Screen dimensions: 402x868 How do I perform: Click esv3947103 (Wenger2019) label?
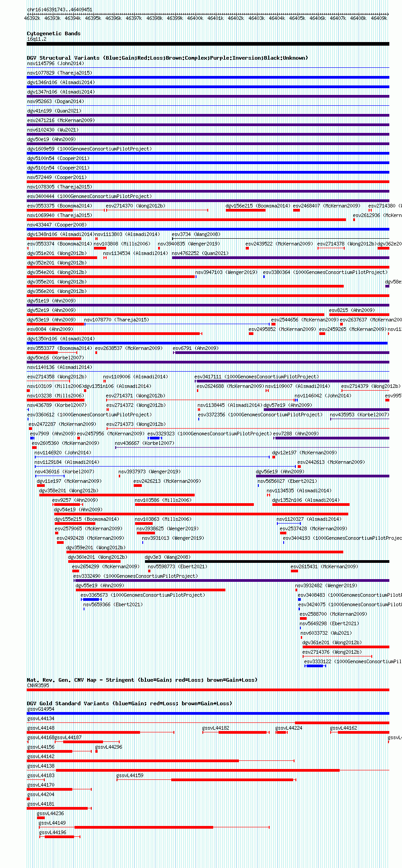click(x=226, y=272)
